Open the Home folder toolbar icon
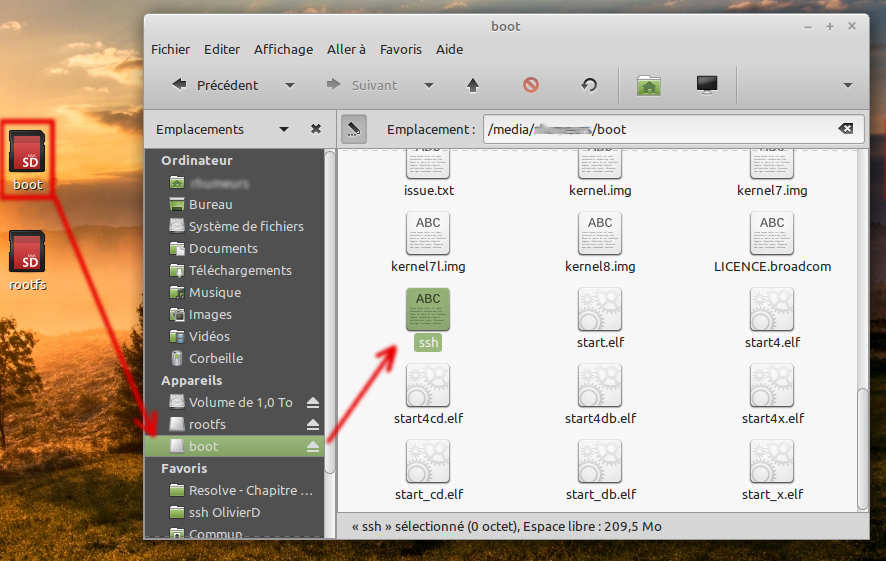Image resolution: width=886 pixels, height=561 pixels. [649, 85]
